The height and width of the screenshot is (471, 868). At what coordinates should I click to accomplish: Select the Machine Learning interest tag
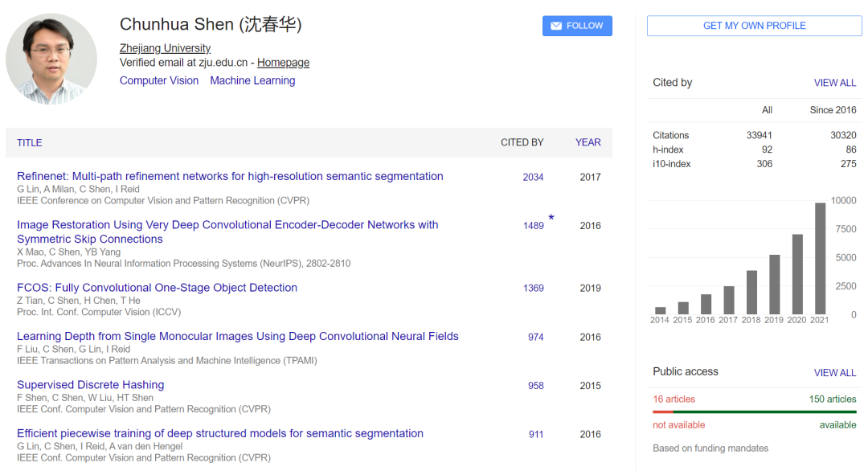point(252,80)
